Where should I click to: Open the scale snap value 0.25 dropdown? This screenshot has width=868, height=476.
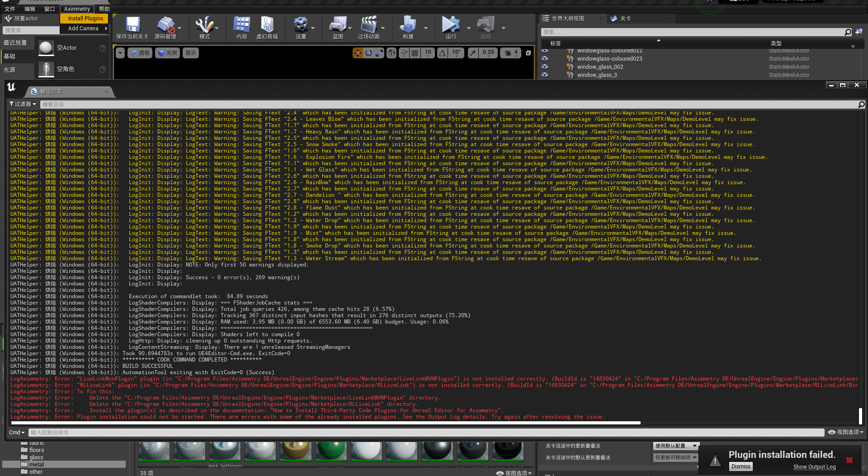point(488,53)
